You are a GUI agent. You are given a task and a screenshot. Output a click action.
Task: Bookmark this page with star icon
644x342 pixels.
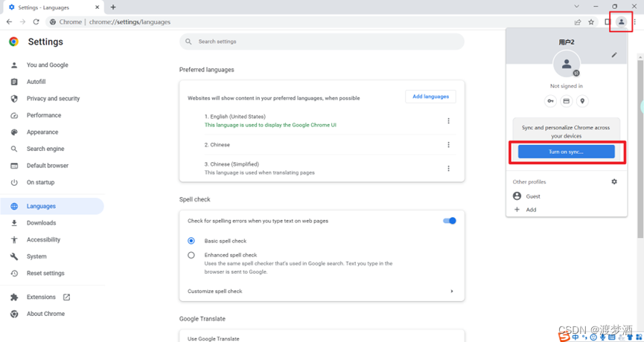(591, 22)
